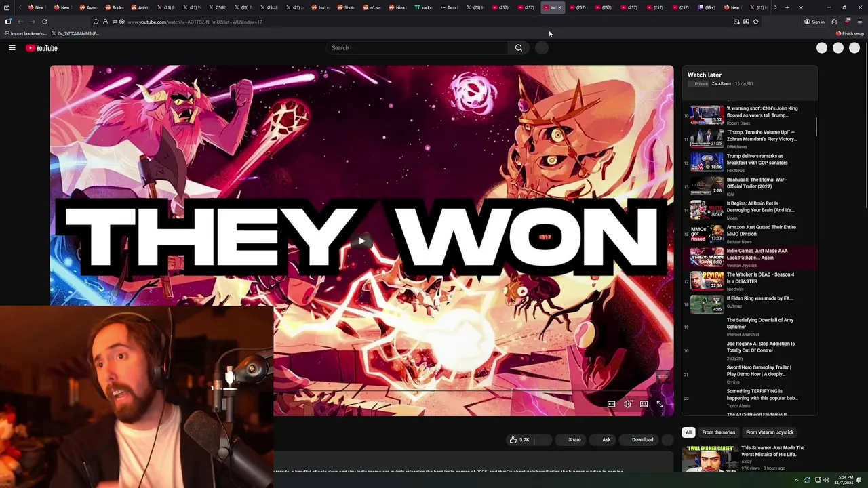868x488 pixels.
Task: Click the browser Forward arrow
Action: (32, 22)
